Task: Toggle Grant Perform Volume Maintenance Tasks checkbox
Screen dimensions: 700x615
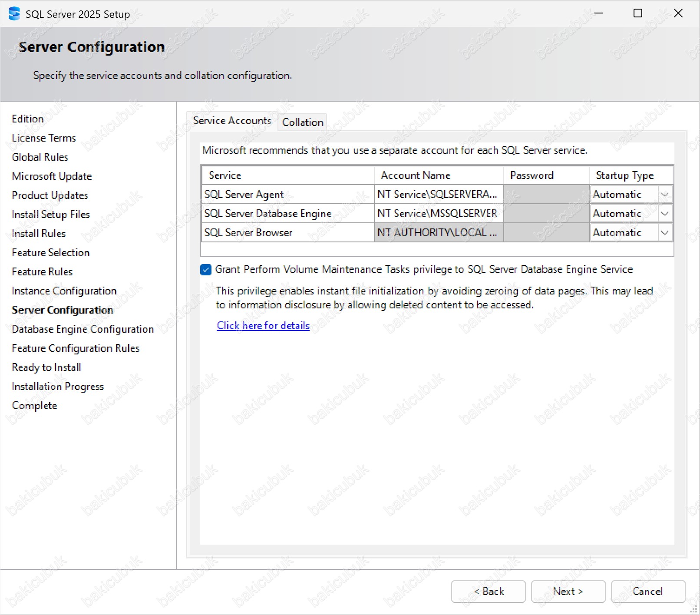Action: [206, 270]
